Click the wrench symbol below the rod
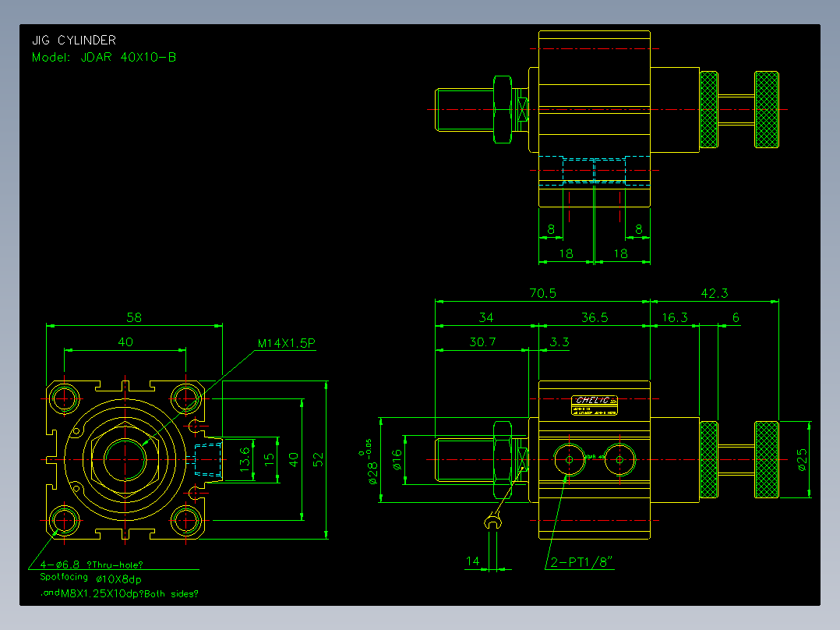This screenshot has height=630, width=840. (492, 521)
